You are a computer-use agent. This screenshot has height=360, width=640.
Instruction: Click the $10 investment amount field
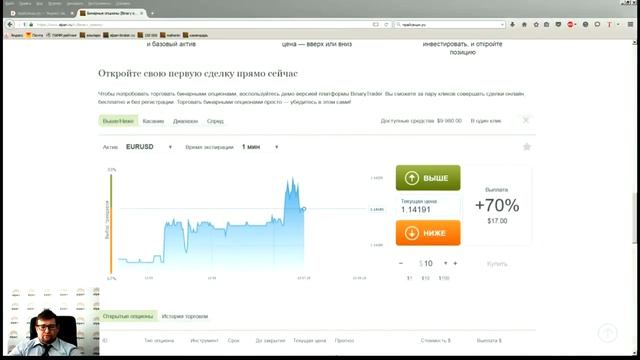pyautogui.click(x=427, y=263)
